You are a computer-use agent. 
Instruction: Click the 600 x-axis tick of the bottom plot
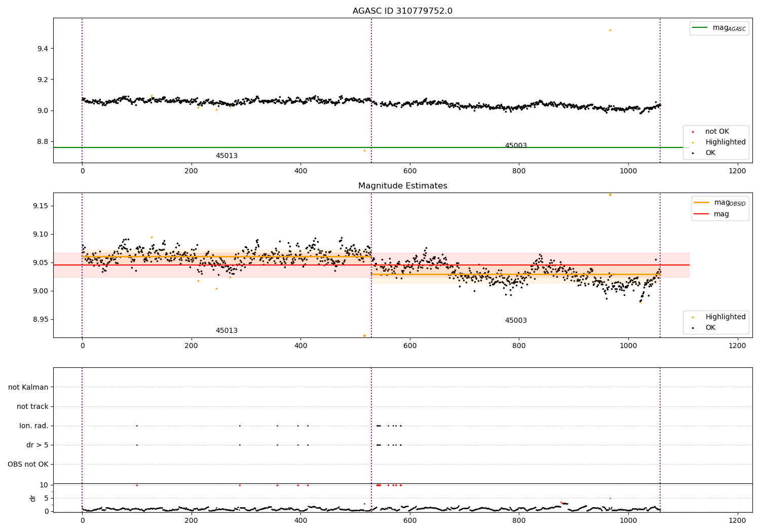click(x=410, y=520)
